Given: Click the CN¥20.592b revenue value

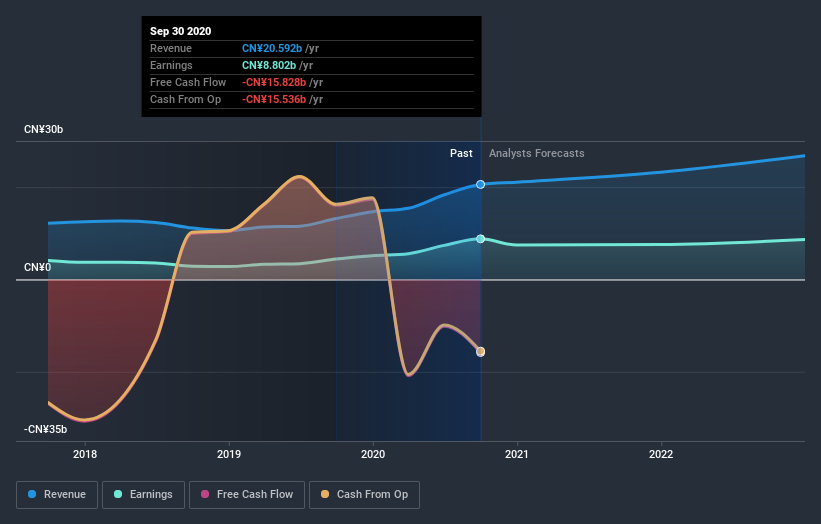Looking at the screenshot, I should pos(272,48).
